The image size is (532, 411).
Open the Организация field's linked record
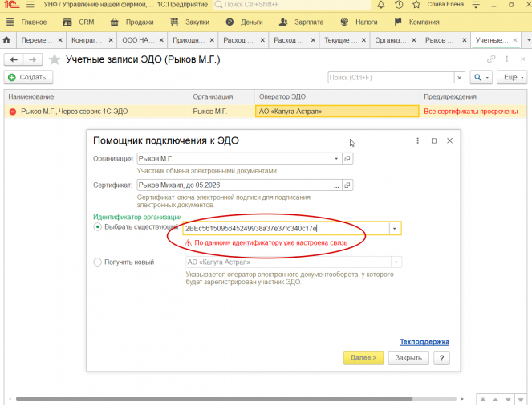(x=347, y=158)
